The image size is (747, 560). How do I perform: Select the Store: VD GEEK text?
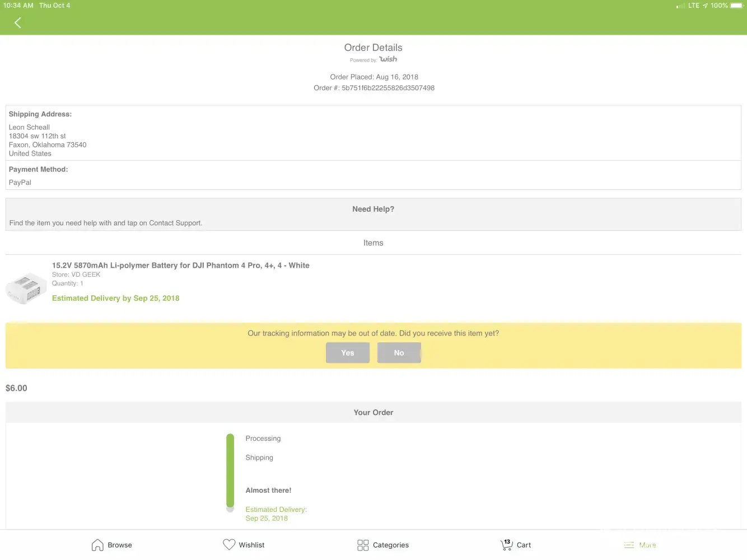76,274
